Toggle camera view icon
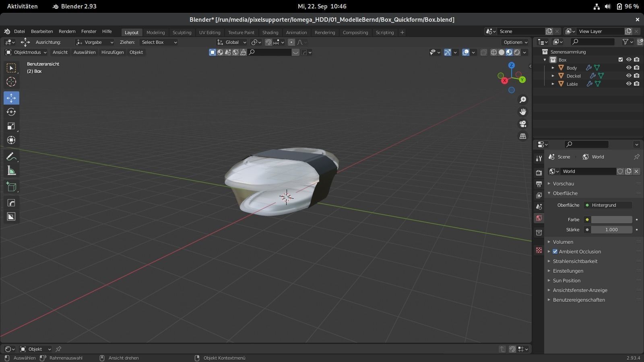 (523, 124)
